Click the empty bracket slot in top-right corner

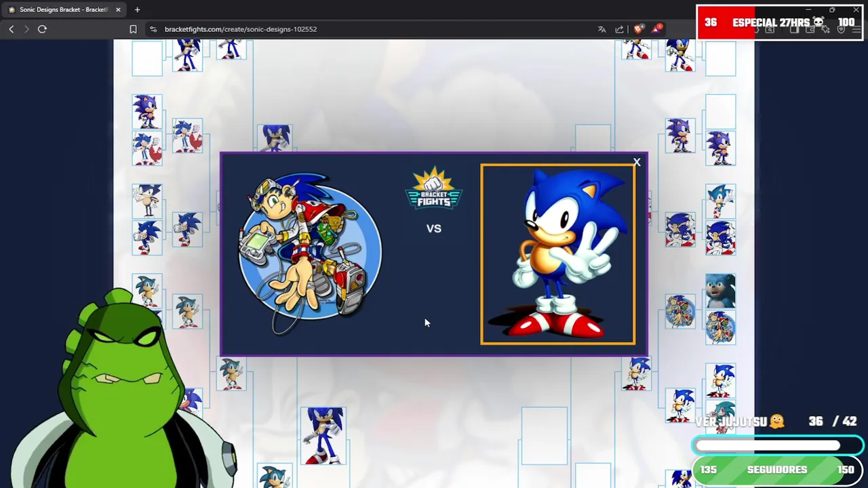[720, 57]
